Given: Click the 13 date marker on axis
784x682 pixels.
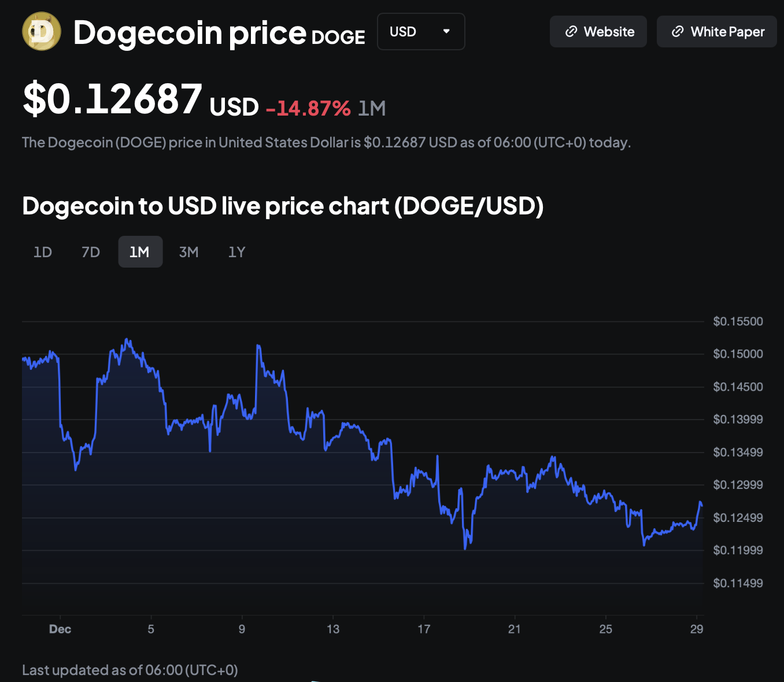Looking at the screenshot, I should pyautogui.click(x=333, y=629).
